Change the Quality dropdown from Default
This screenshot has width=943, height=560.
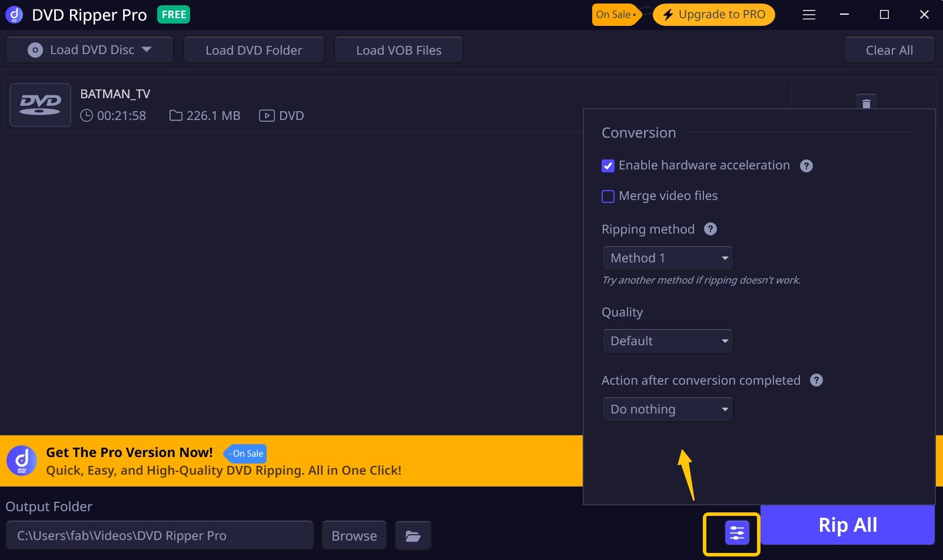click(x=667, y=341)
